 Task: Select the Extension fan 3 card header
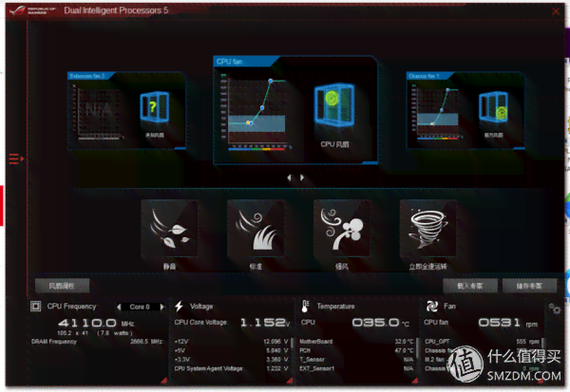(x=89, y=76)
